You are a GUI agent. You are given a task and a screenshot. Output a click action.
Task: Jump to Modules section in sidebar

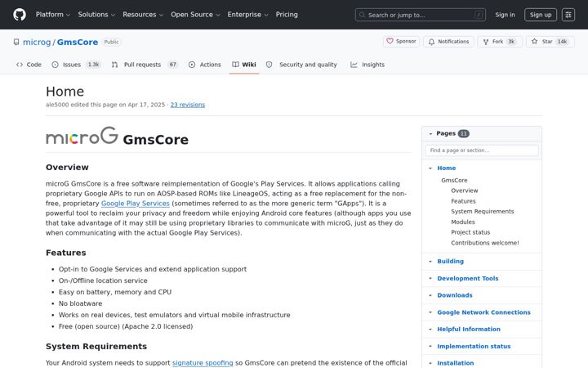pos(463,222)
